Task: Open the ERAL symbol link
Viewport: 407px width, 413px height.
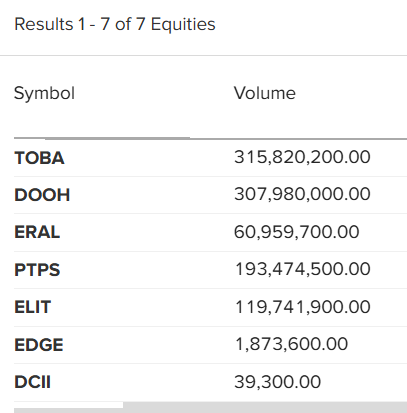Action: tap(37, 232)
